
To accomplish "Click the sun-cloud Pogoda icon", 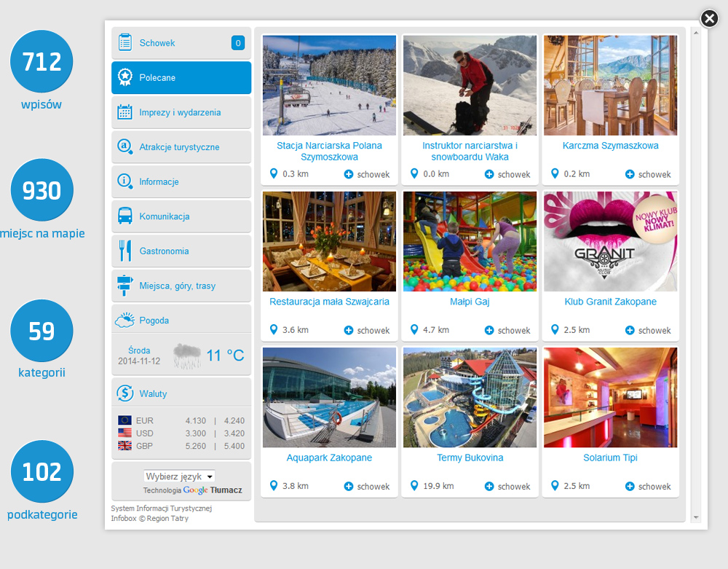I will point(124,320).
